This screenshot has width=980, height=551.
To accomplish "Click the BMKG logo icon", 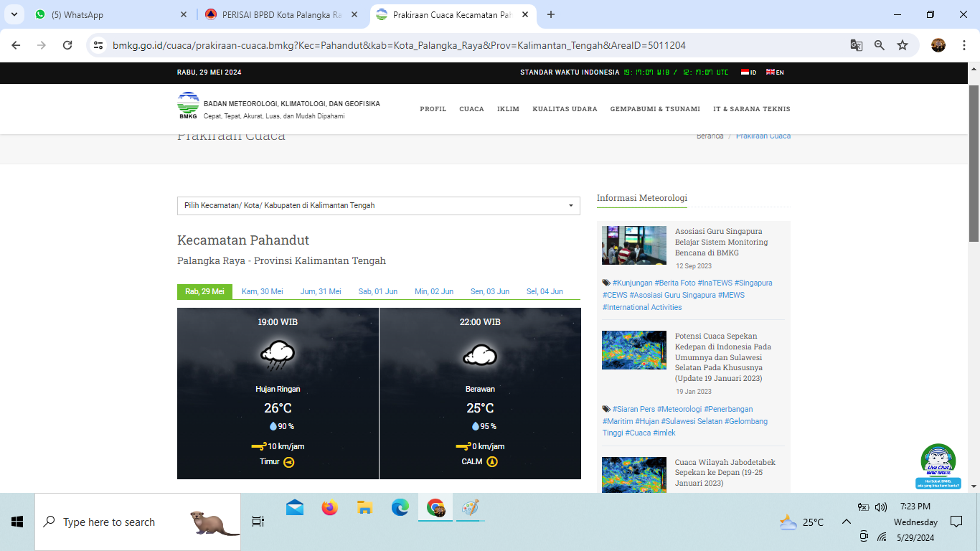I will (188, 105).
